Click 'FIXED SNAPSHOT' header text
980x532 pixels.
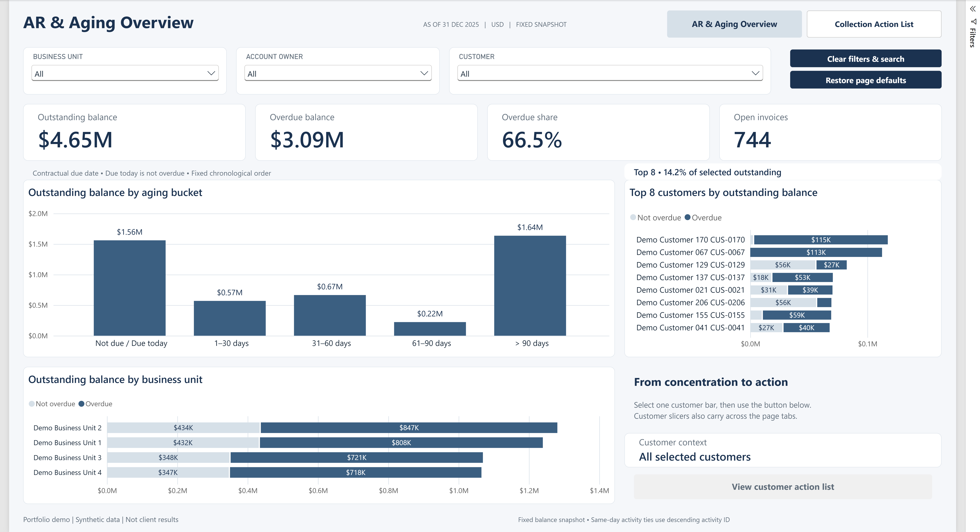pyautogui.click(x=541, y=24)
